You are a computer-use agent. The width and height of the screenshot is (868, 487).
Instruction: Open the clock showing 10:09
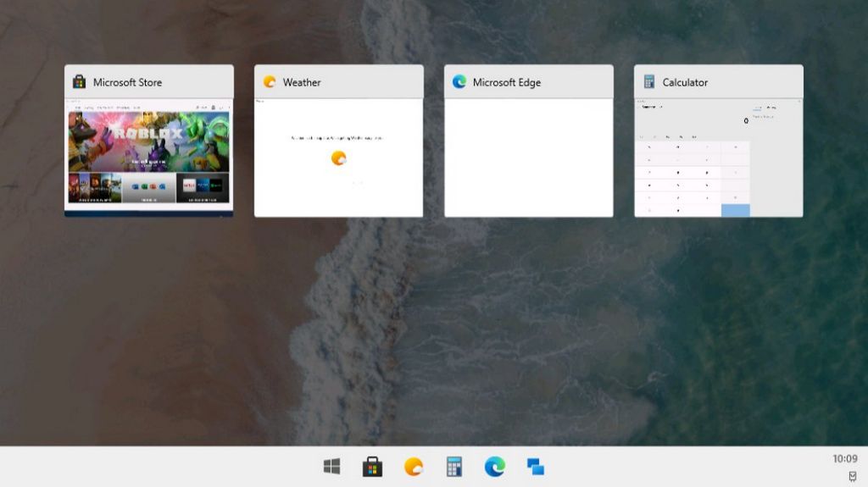pos(844,458)
